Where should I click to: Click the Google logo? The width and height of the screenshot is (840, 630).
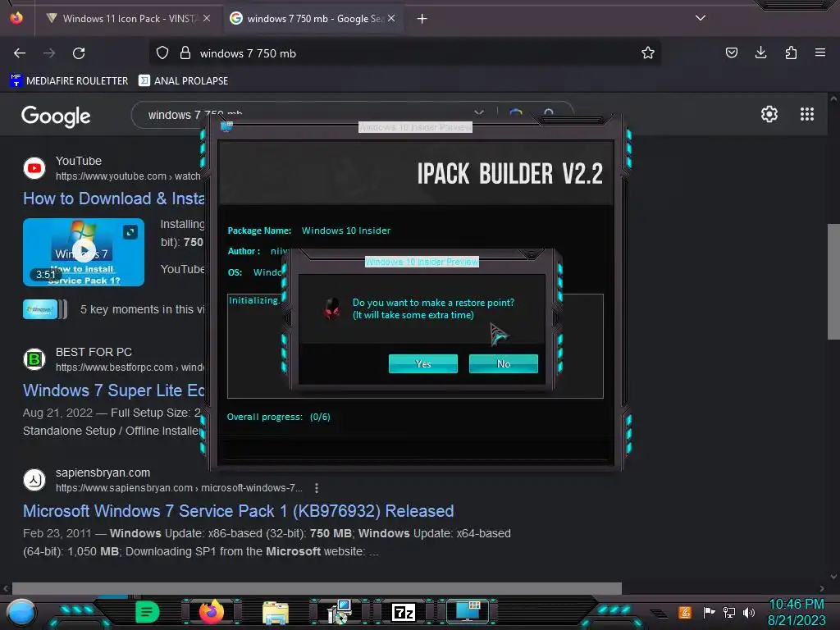tap(56, 116)
